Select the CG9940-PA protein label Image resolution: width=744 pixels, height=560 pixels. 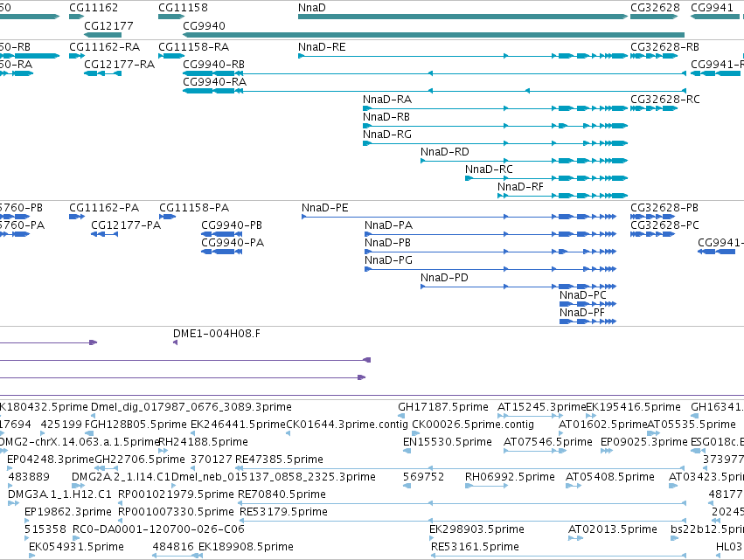[233, 243]
